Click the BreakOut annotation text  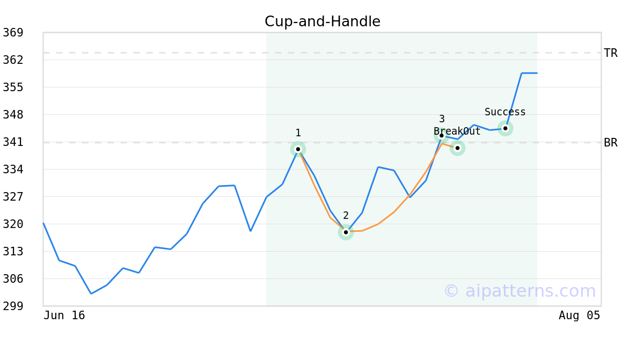point(457,131)
